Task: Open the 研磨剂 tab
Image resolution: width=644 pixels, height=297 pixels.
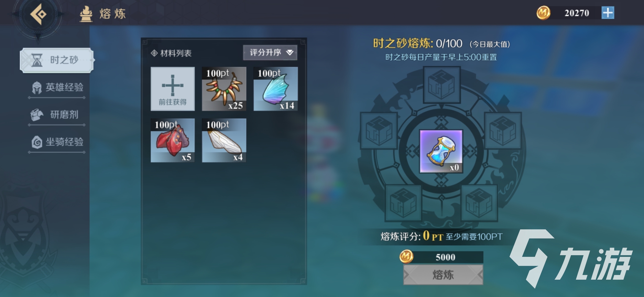Action: click(57, 115)
